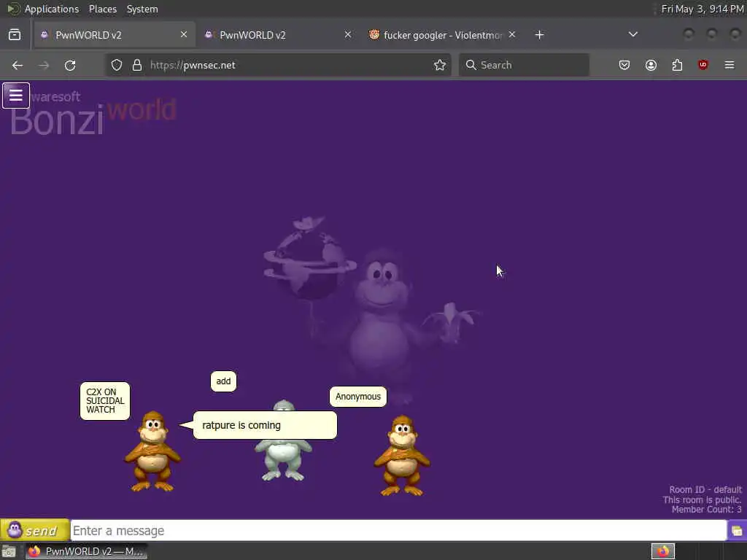Image resolution: width=747 pixels, height=560 pixels.
Task: Bookmark this page with the star icon
Action: pos(440,65)
